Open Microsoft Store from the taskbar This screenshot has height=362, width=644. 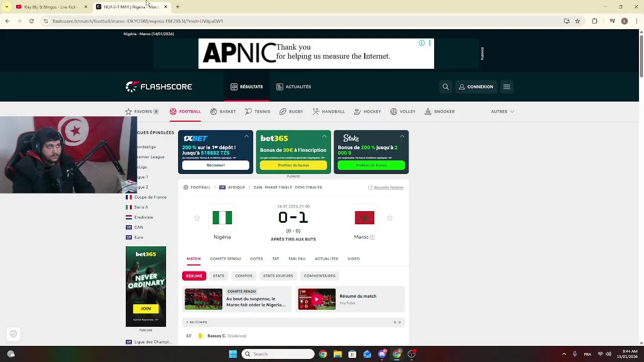[x=352, y=354]
